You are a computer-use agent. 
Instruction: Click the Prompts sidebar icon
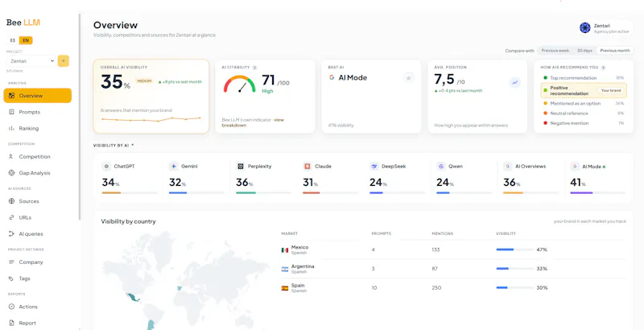pos(11,112)
